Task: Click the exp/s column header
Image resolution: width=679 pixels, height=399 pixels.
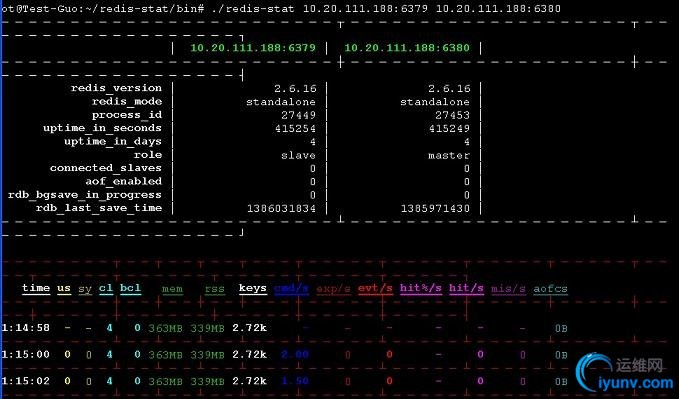Action: (333, 289)
